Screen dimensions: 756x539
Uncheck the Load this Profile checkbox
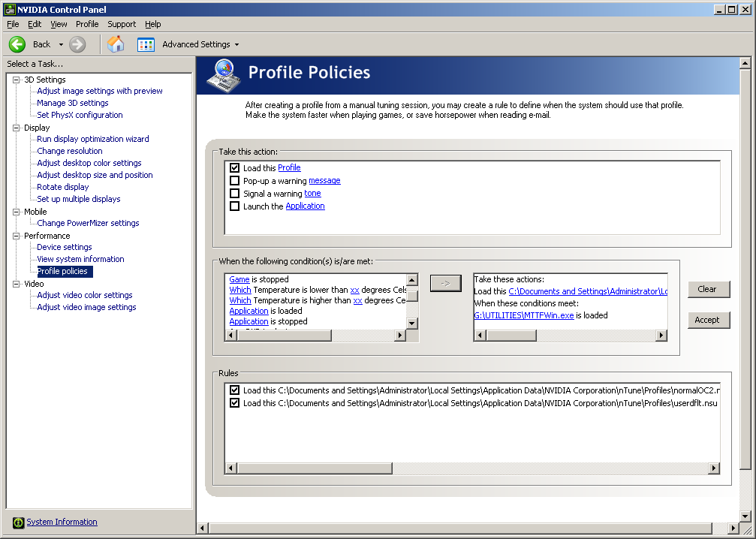(x=234, y=167)
